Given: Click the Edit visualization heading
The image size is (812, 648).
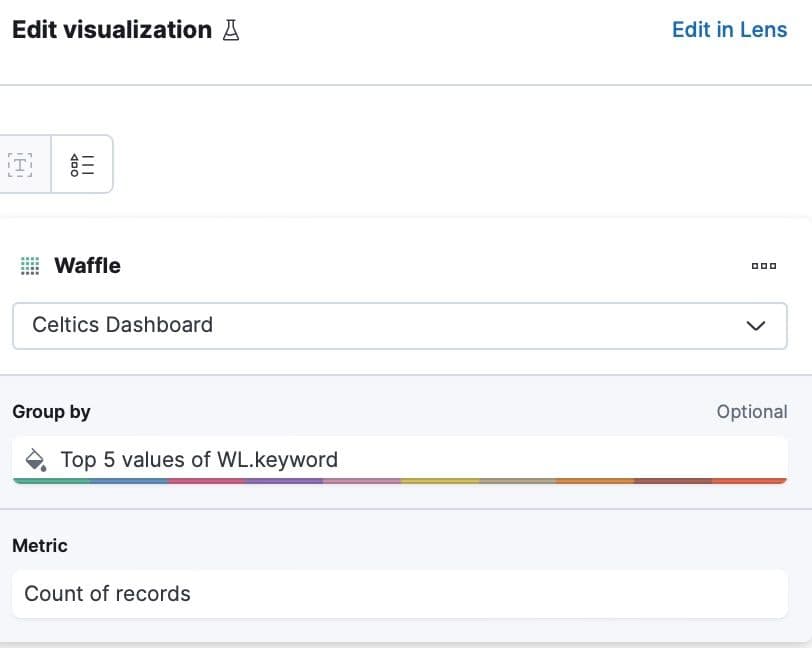Looking at the screenshot, I should click(111, 30).
